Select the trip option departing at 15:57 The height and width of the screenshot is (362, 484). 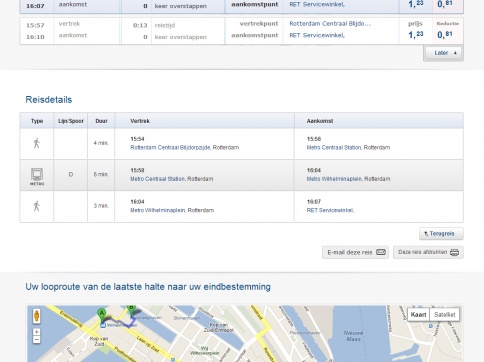coord(241,31)
